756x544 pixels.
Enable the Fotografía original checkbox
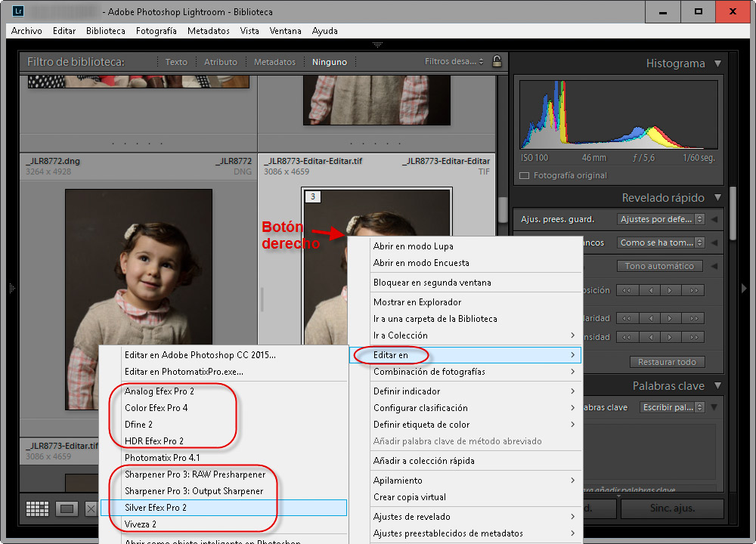(524, 175)
